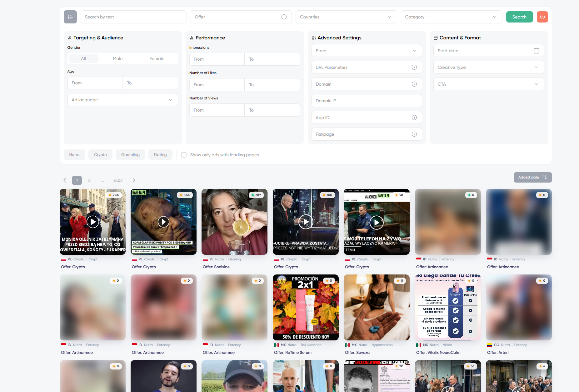Open the Countries dropdown
This screenshot has height=392, width=579.
click(346, 17)
